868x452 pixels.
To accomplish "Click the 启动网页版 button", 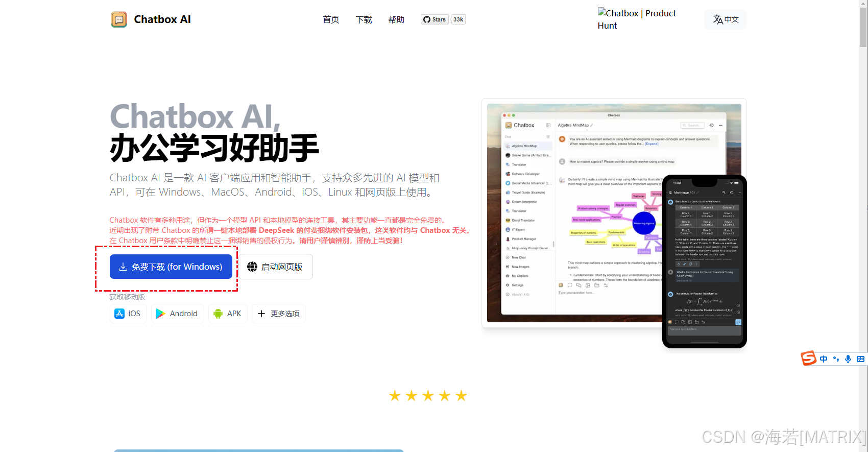I will click(276, 267).
